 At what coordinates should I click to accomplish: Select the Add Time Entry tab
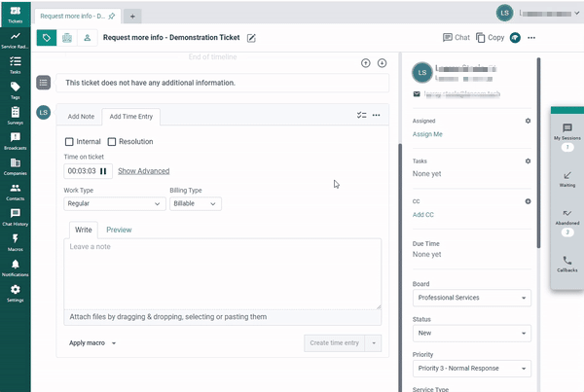[x=131, y=117]
